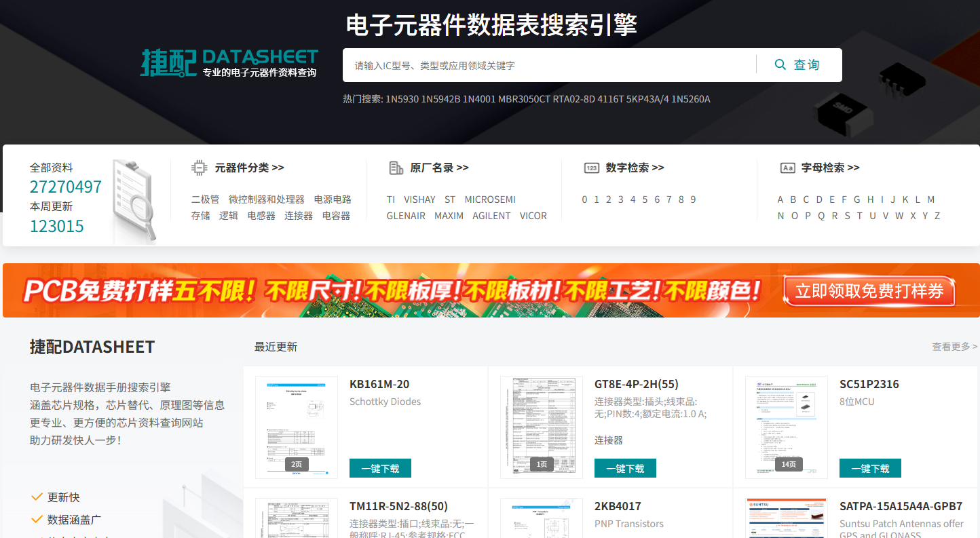
Task: Open 查看更多 > for recent updates
Action: pyautogui.click(x=954, y=347)
